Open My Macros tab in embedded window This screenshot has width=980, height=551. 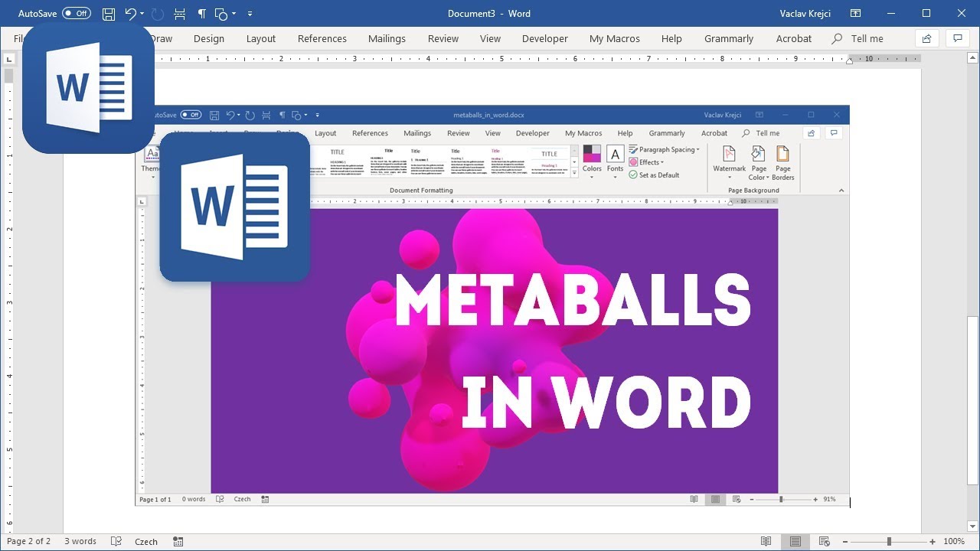pos(583,133)
